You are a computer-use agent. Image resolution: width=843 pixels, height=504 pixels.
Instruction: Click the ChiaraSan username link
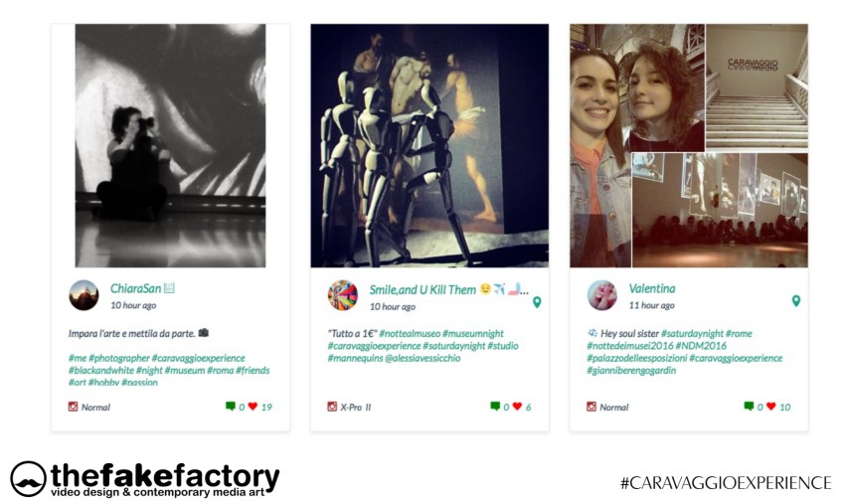[x=135, y=288]
